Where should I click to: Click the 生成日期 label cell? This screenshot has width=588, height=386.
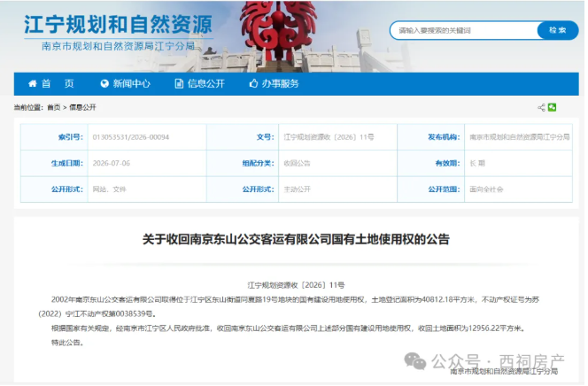click(54, 164)
